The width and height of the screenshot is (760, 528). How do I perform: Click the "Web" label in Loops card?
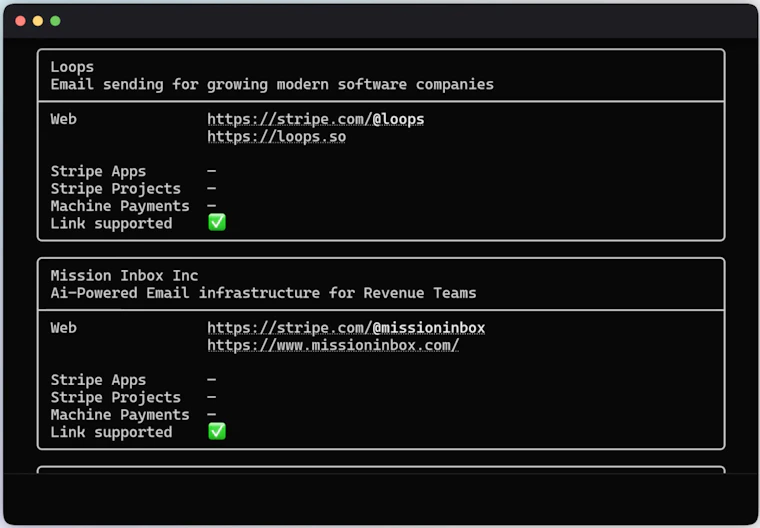click(x=63, y=119)
